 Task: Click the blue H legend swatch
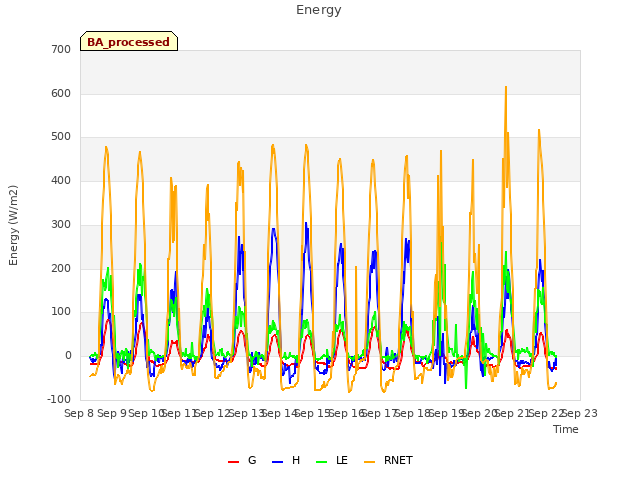pos(277,462)
